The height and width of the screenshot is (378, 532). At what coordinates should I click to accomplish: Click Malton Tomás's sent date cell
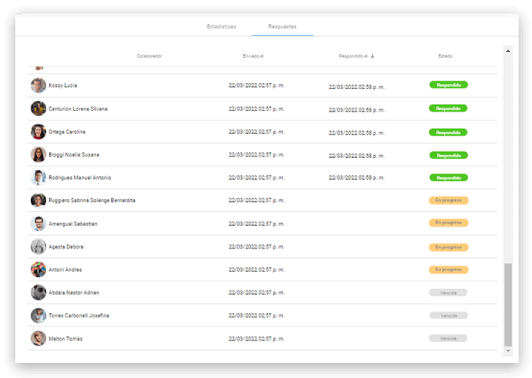tap(256, 339)
